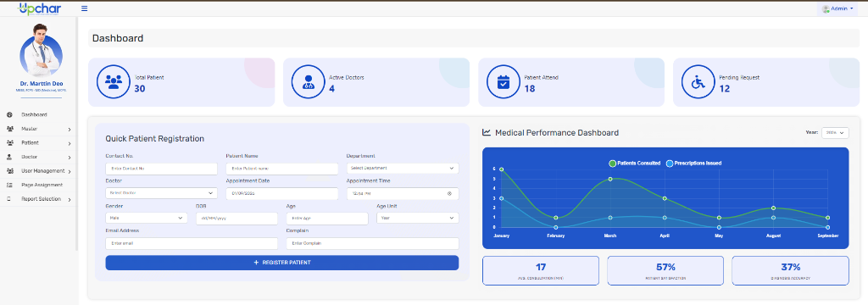Expand the Patient menu chevron
The image size is (868, 305).
click(70, 143)
